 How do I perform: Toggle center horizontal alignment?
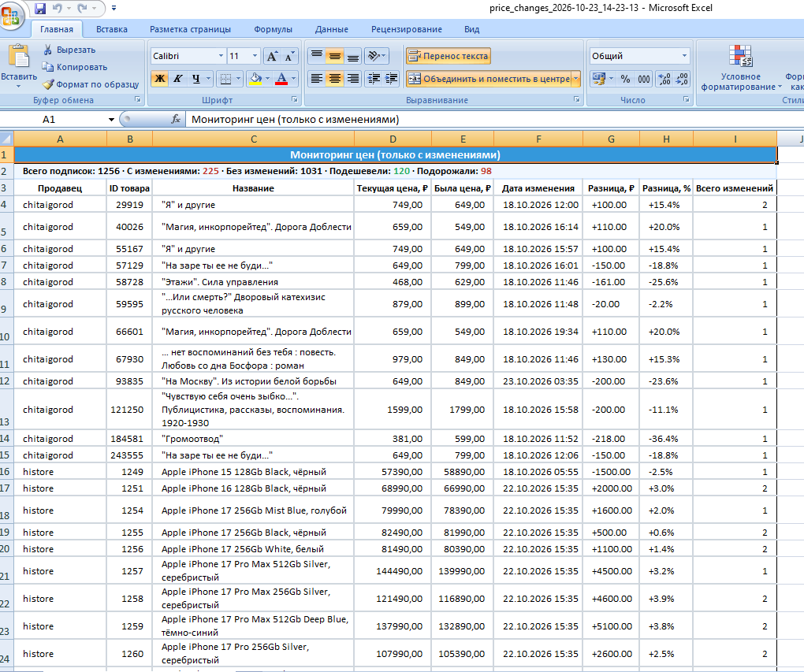pyautogui.click(x=335, y=79)
